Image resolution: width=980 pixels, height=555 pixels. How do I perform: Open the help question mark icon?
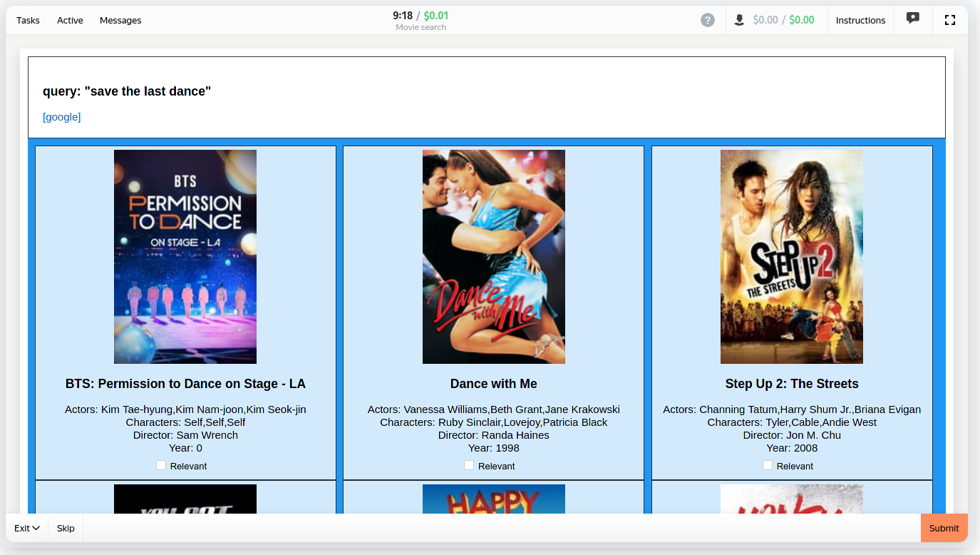point(707,20)
